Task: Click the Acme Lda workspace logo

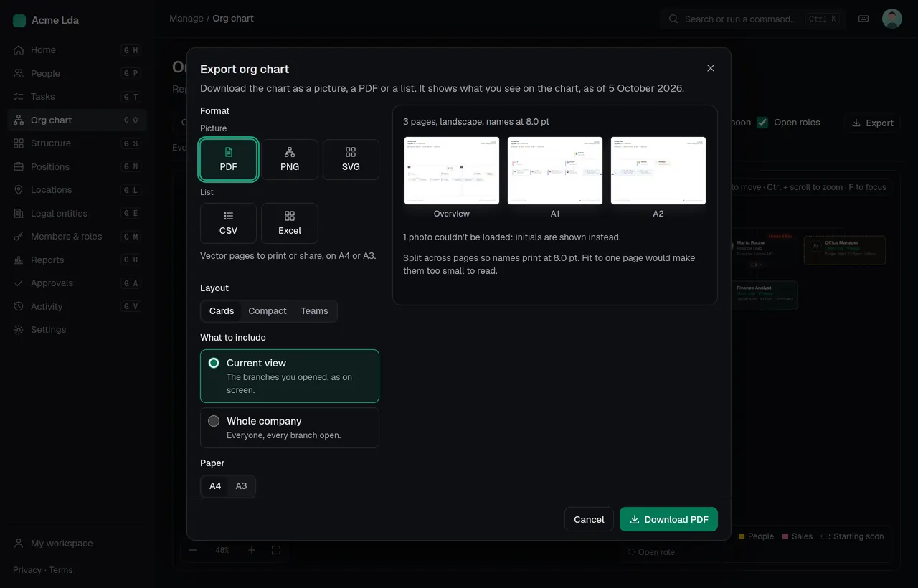Action: [19, 21]
